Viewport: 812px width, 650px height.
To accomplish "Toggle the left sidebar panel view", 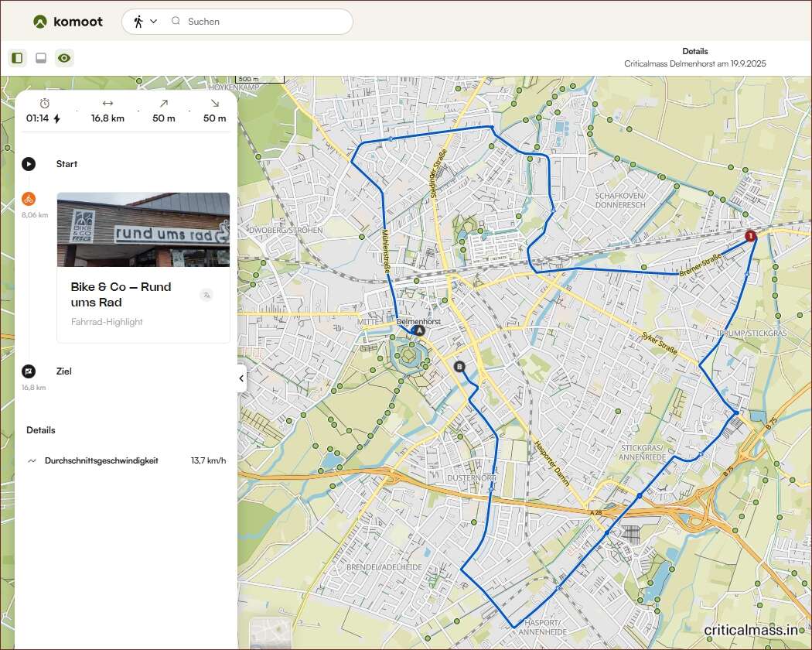I will [17, 58].
